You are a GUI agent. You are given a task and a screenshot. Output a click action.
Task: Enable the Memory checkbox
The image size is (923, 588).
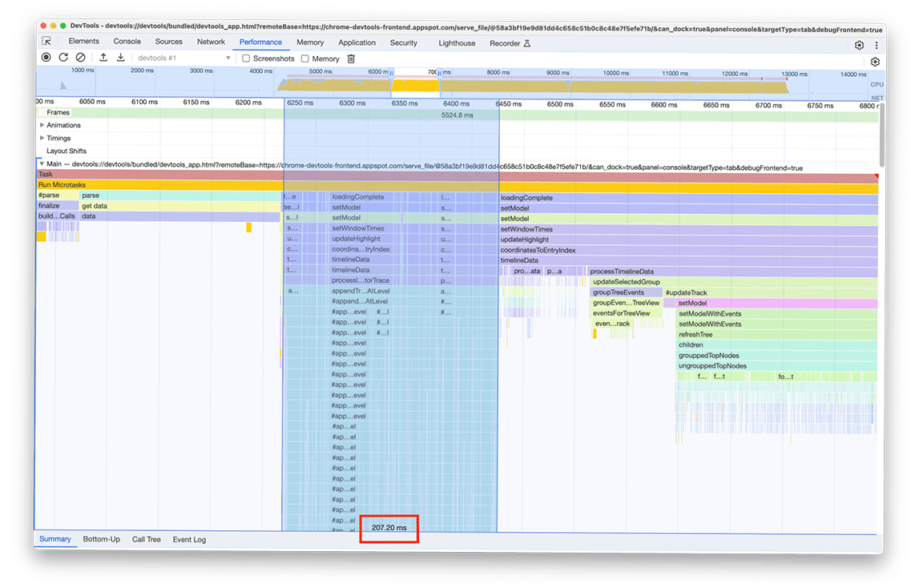tap(304, 58)
